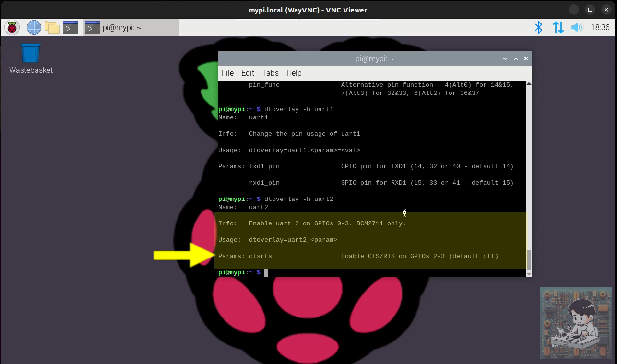Open the terminal File menu
Screen dimensions: 617x364
tap(227, 73)
